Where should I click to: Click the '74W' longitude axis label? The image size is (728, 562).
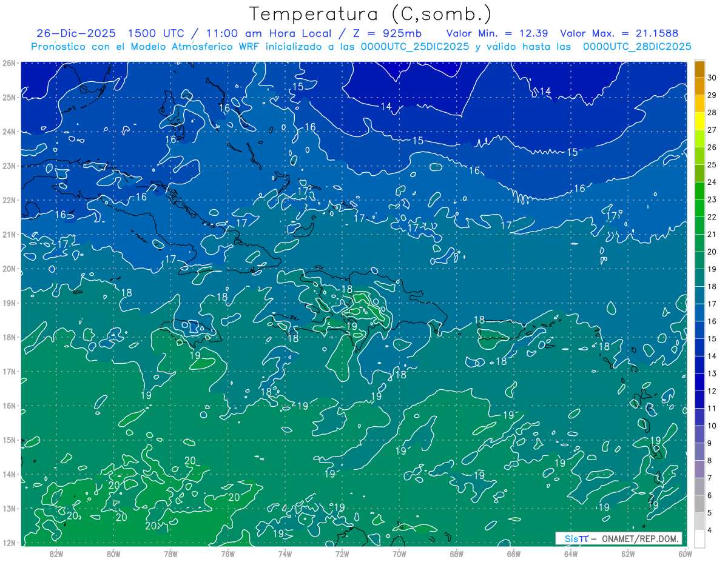coord(285,553)
